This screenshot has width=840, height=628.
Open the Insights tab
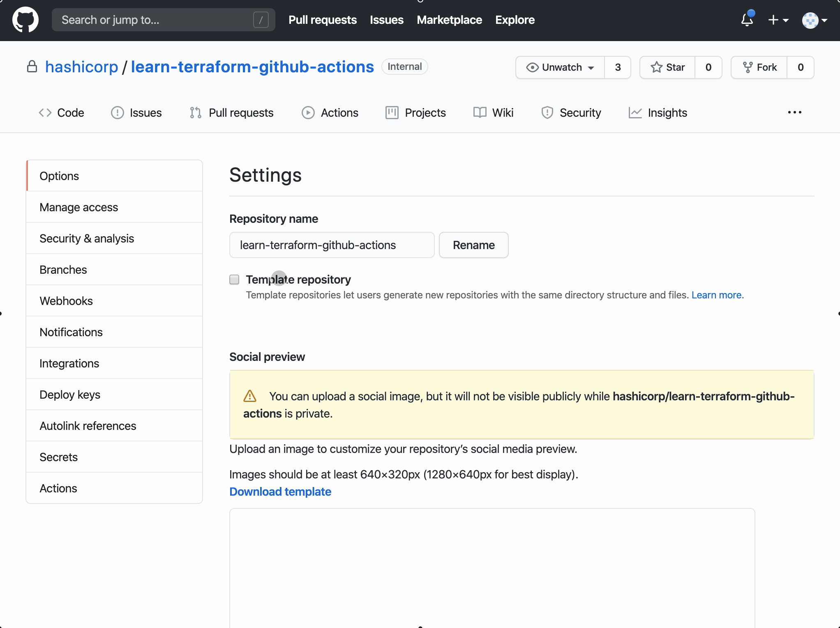(658, 113)
